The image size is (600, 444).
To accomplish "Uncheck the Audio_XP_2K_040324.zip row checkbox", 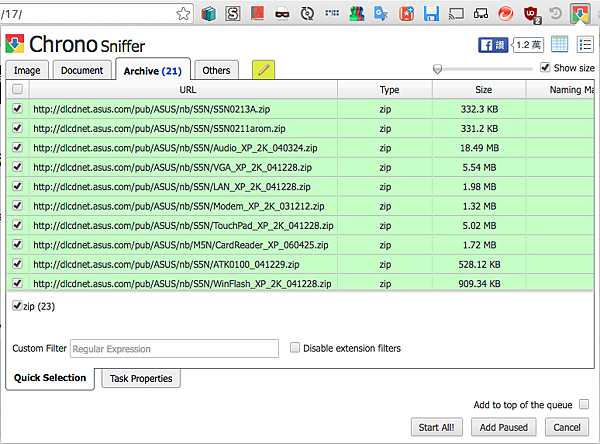I will tap(17, 147).
